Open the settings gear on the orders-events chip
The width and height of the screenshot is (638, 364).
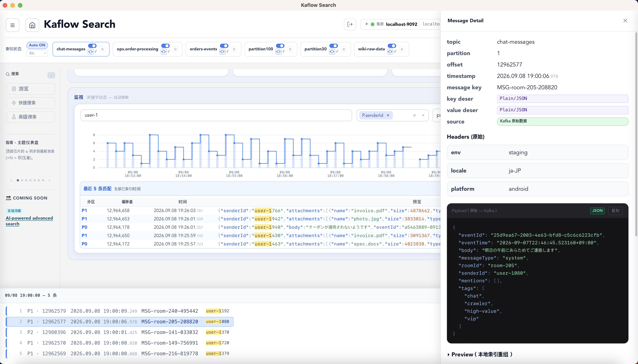coord(234,49)
